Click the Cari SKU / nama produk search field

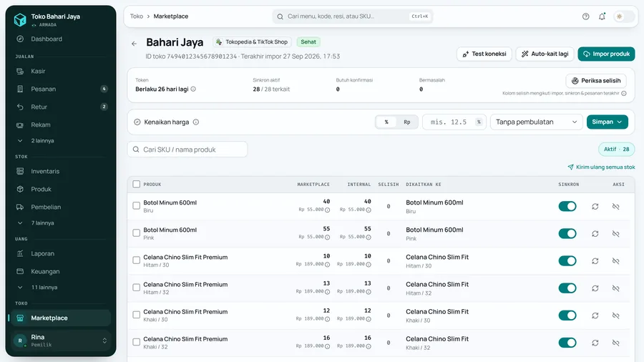pyautogui.click(x=187, y=150)
